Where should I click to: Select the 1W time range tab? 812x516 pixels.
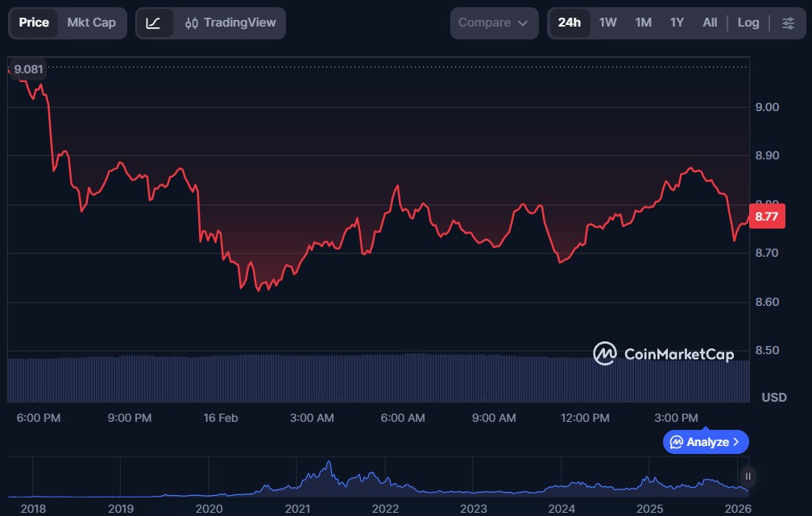tap(608, 23)
